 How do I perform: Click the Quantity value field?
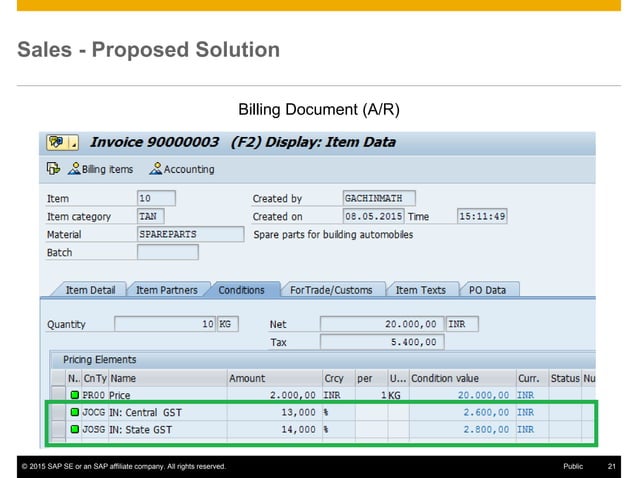click(165, 324)
